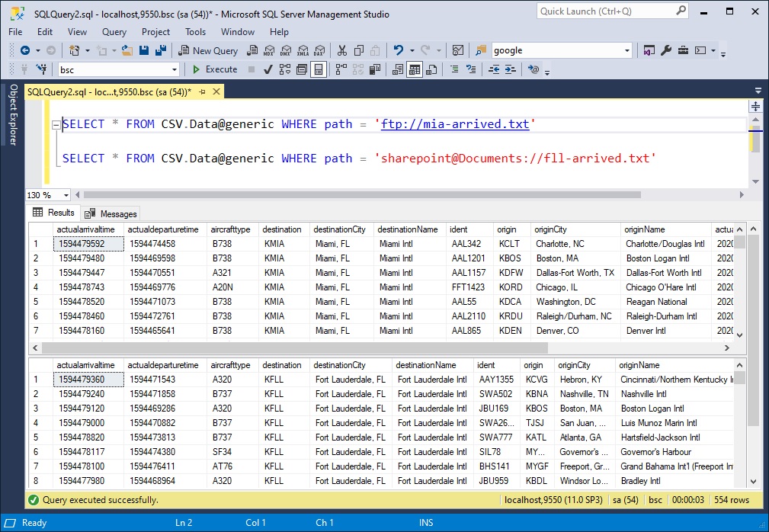Comment out the selected lines
This screenshot has height=532, width=769.
tap(455, 69)
